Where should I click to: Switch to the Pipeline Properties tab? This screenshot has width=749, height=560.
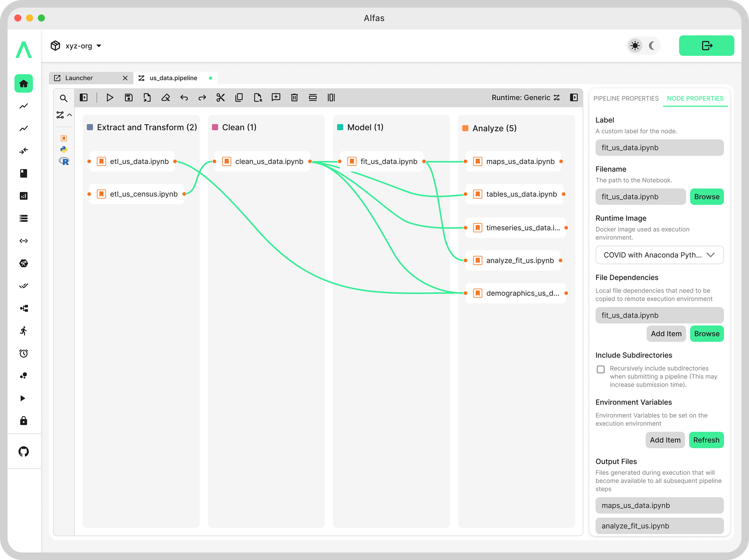click(x=626, y=98)
